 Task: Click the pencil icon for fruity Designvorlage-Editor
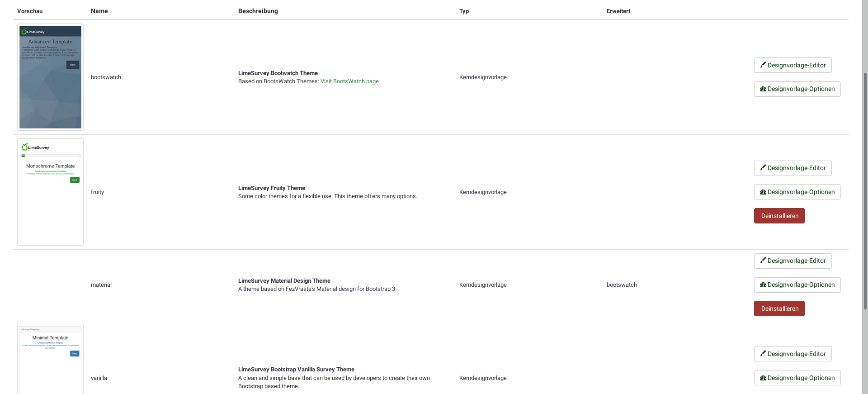pyautogui.click(x=763, y=168)
